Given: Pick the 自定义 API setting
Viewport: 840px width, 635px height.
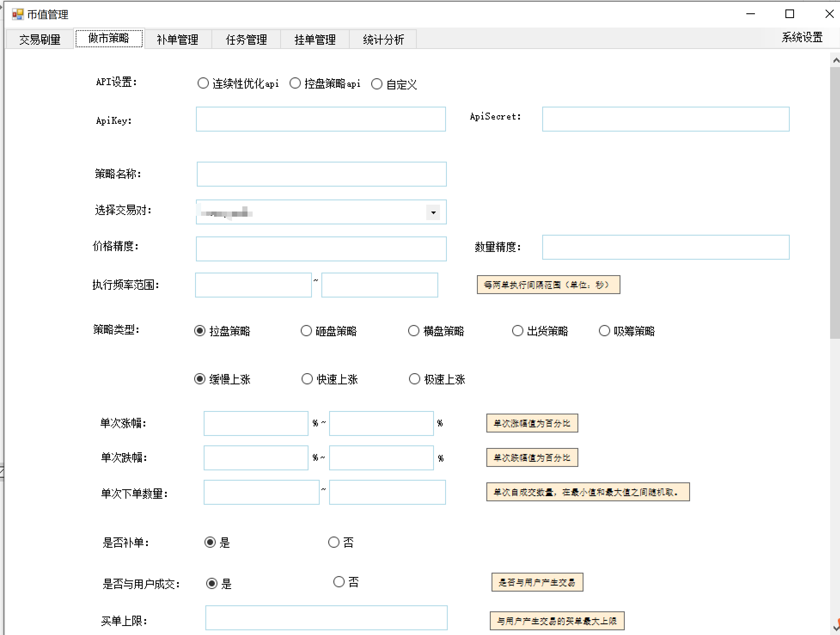Looking at the screenshot, I should coord(377,84).
